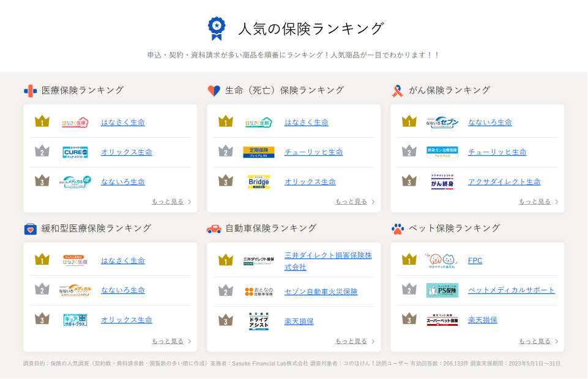Click the gold crown in cancer insurance ranking
Image resolution: width=588 pixels, height=379 pixels.
tap(409, 122)
